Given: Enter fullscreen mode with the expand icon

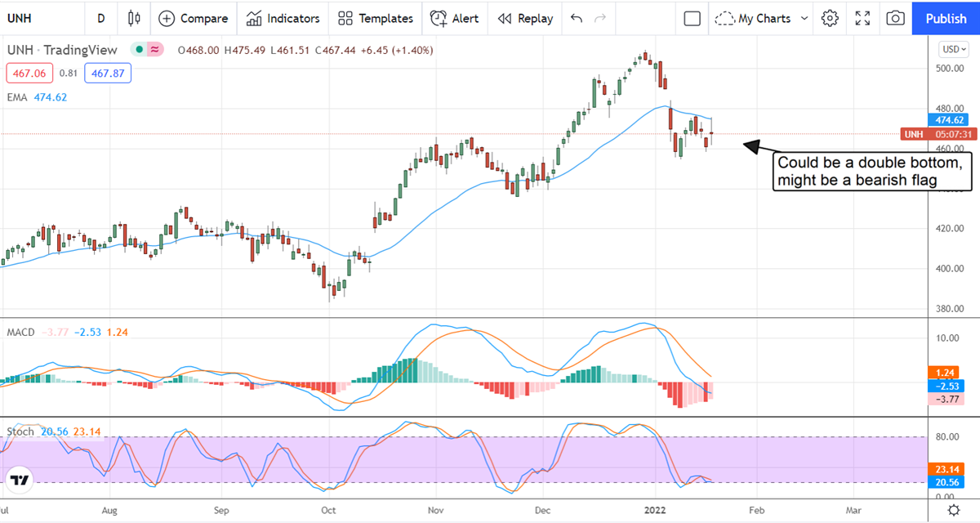Looking at the screenshot, I should point(862,18).
